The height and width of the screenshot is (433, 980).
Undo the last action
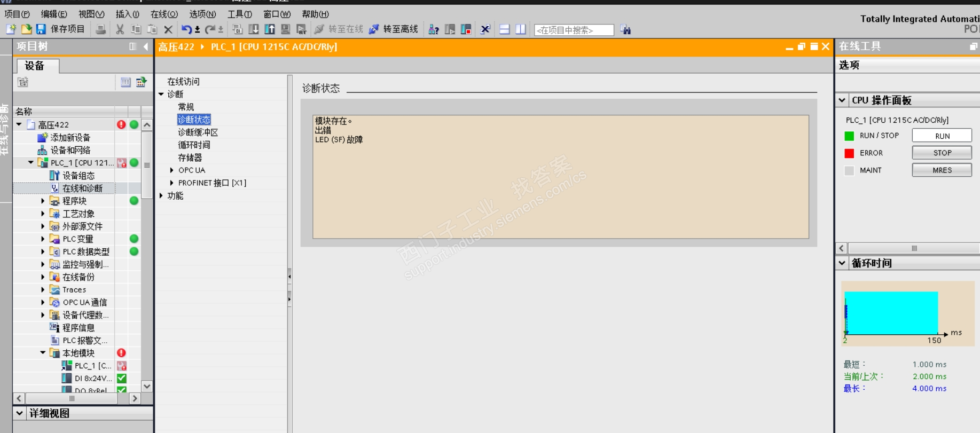coord(186,29)
